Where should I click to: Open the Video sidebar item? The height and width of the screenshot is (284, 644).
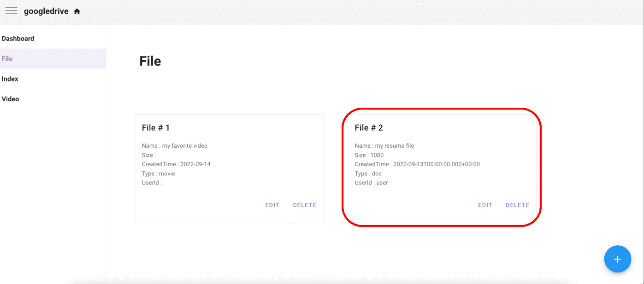pos(53,99)
